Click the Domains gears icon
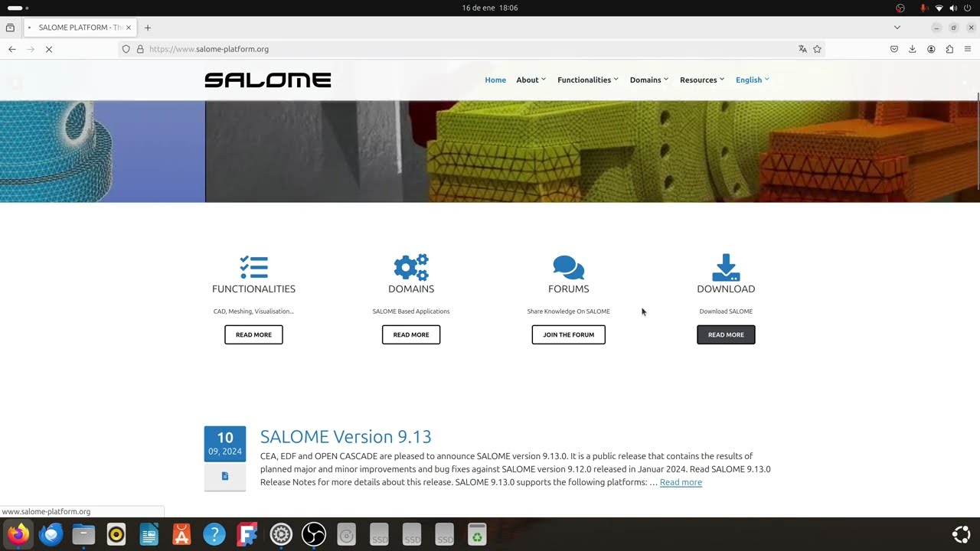Screen dimensions: 980x551 point(411,267)
